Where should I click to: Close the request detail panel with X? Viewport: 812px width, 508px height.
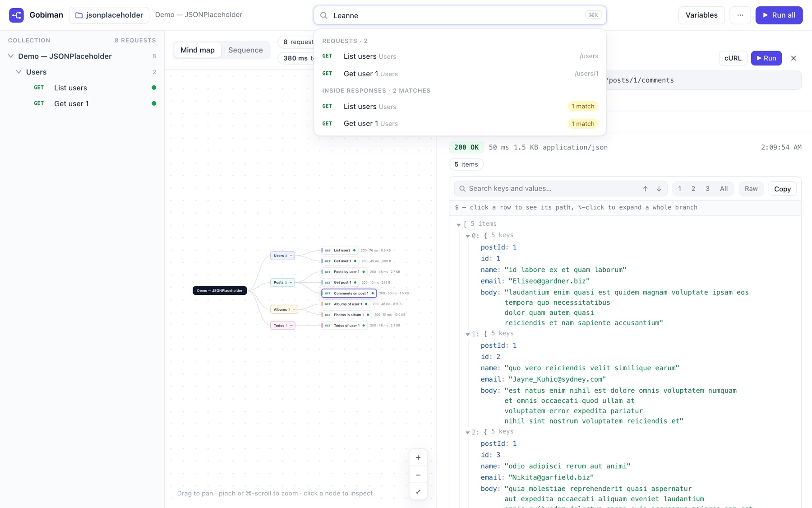pos(794,58)
